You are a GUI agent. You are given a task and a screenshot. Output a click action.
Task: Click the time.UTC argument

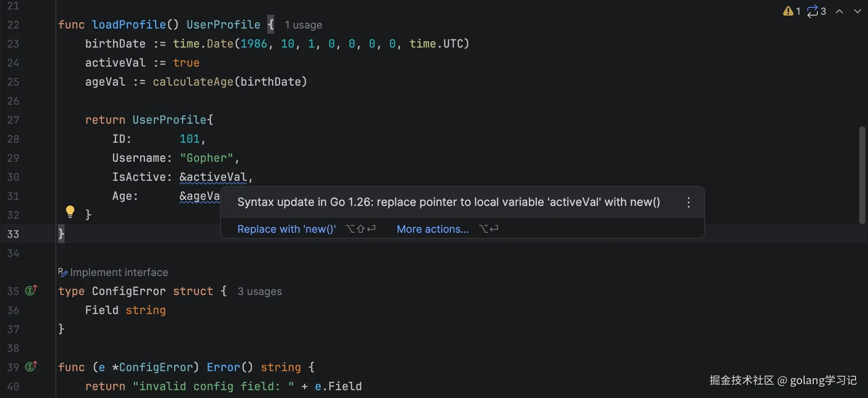tap(437, 44)
